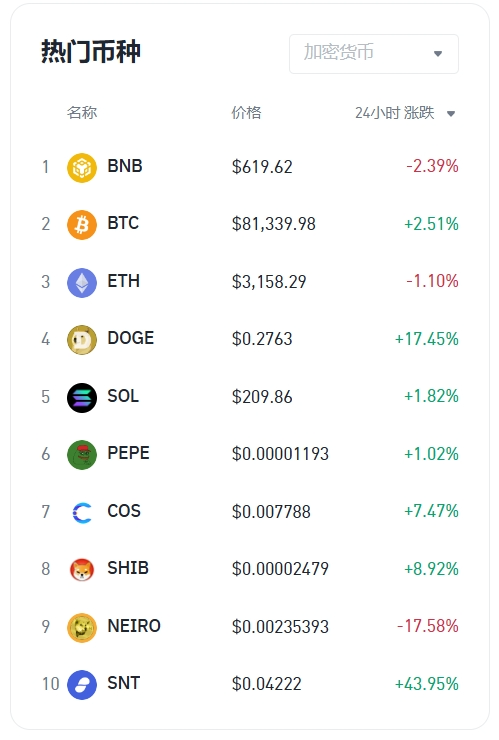The height and width of the screenshot is (740, 499).
Task: Click the SNT blue circle icon
Action: coord(82,685)
